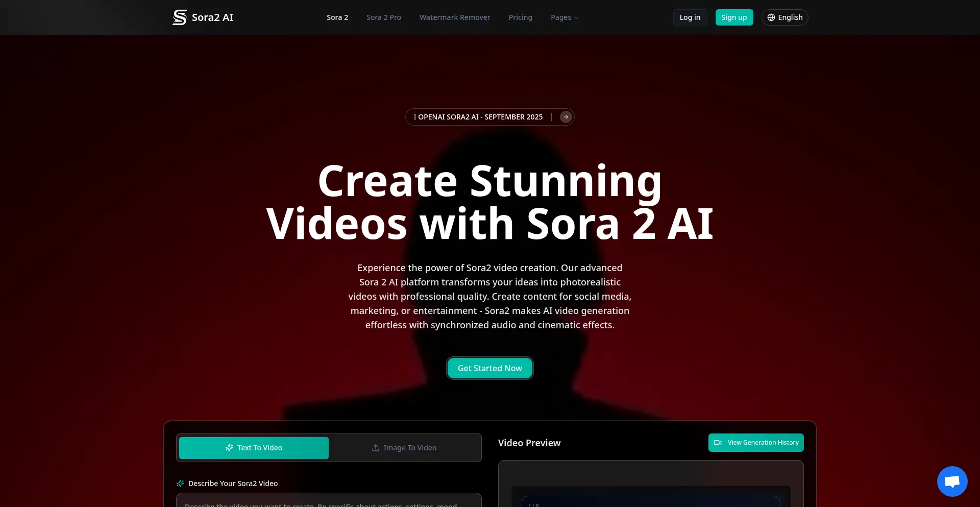The width and height of the screenshot is (980, 507).
Task: Click the sparkle icon beside Describe Your Sora2 Video
Action: coord(180,484)
